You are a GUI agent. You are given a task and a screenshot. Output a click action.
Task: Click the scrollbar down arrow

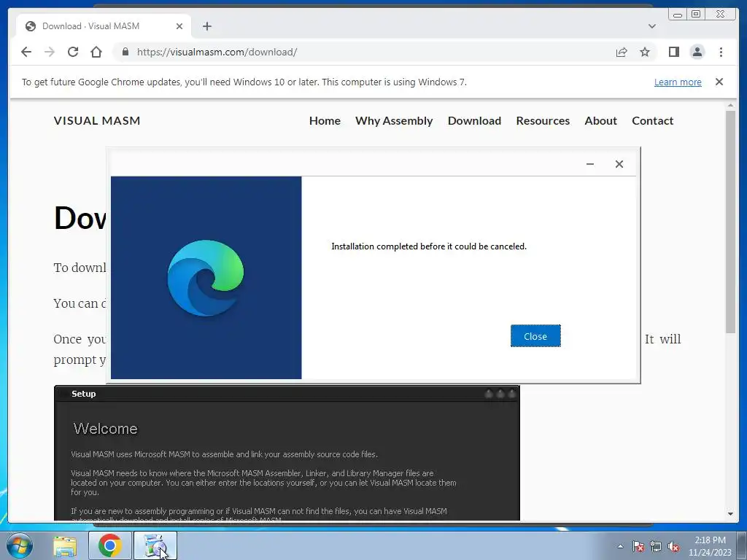pos(730,514)
